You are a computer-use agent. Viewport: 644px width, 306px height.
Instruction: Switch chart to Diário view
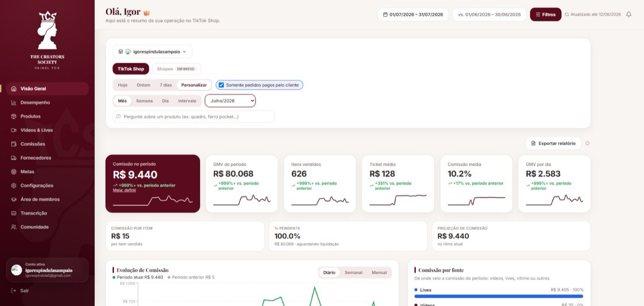tap(329, 272)
